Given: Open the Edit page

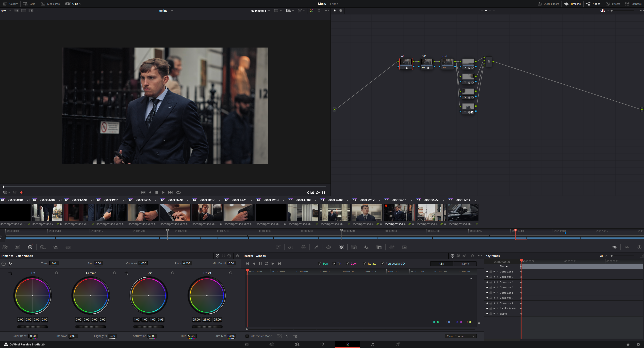Looking at the screenshot, I should click(297, 344).
